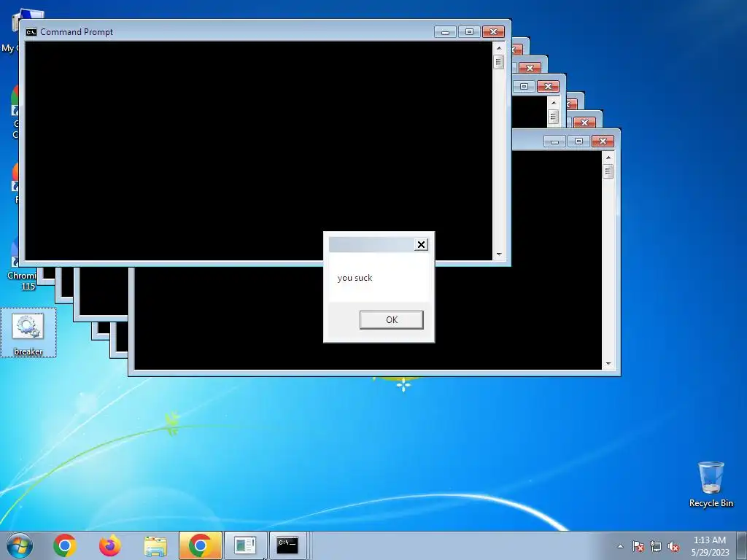Launch Firefox from the taskbar
Screen dimensions: 747x560
click(x=109, y=545)
